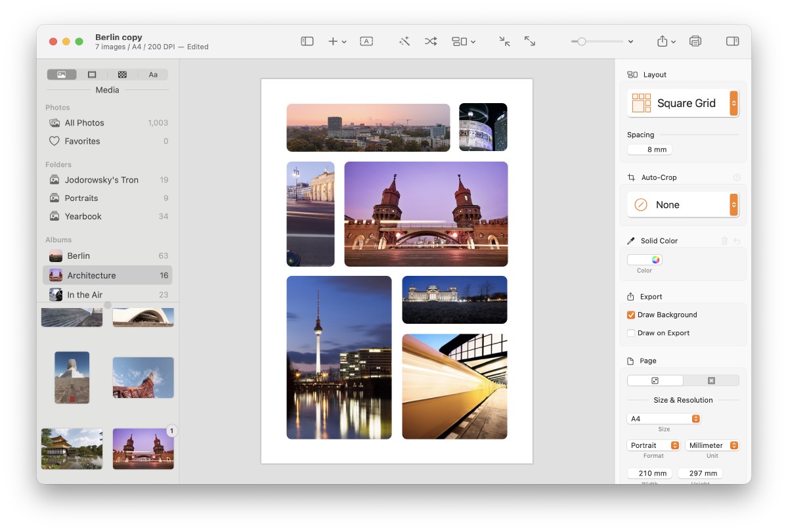Click the Spacing 8 mm field
The height and width of the screenshot is (532, 788).
point(649,150)
